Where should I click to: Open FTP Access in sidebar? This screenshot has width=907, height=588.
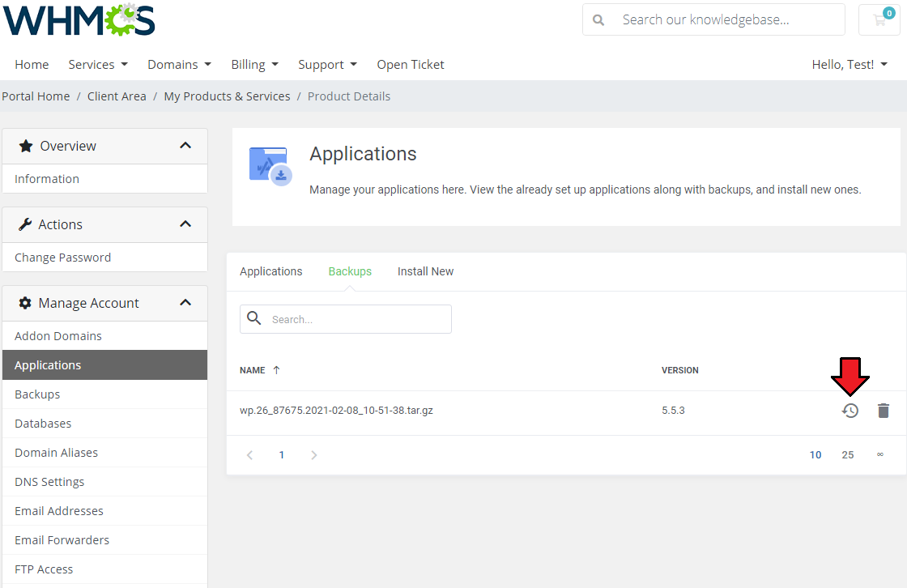(x=104, y=569)
